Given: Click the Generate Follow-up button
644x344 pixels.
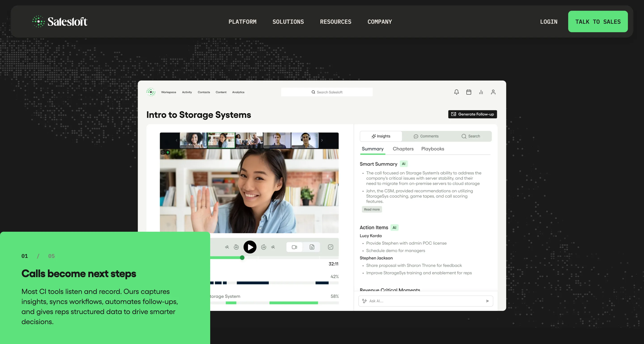Looking at the screenshot, I should 472,114.
